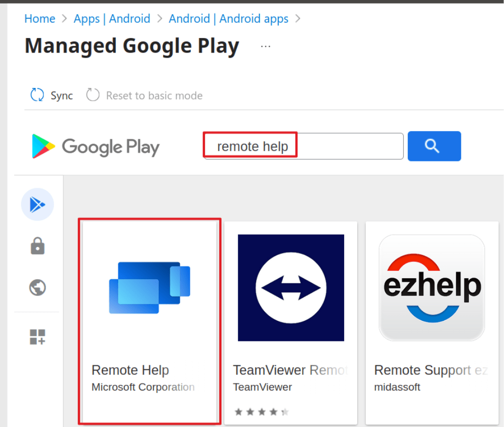Select the web apps globe icon

37,287
